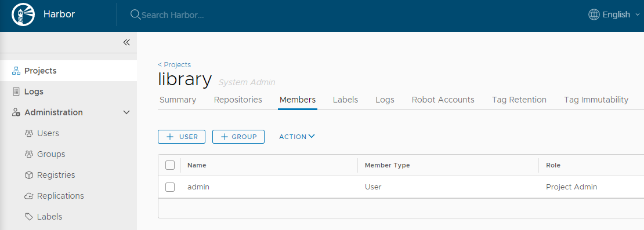Image resolution: width=644 pixels, height=230 pixels.
Task: Open the project Logs tab
Action: (385, 100)
